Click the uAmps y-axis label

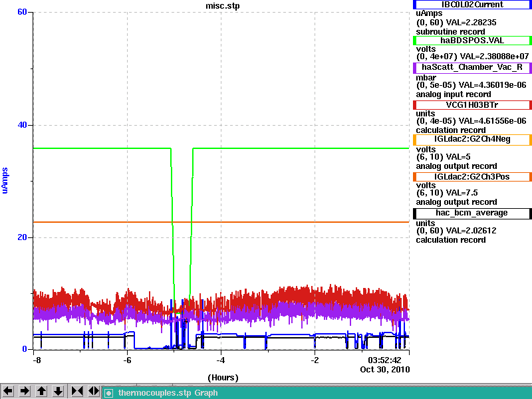[x=5, y=180]
